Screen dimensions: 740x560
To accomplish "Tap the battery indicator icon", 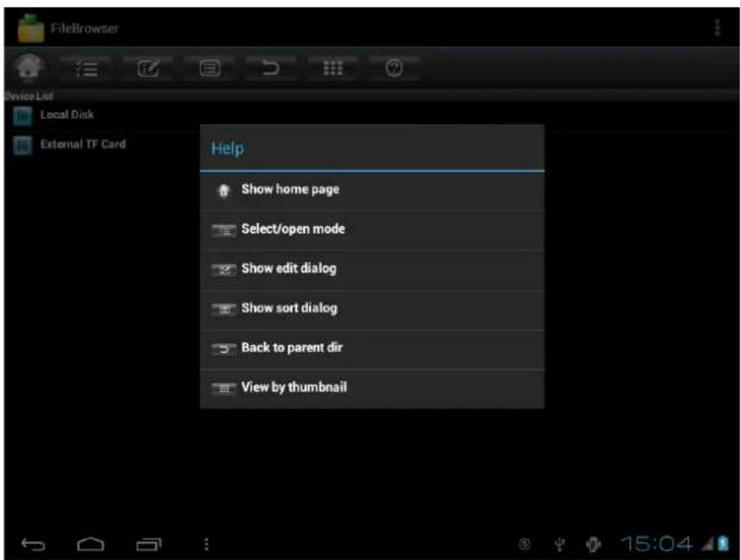I will [723, 543].
